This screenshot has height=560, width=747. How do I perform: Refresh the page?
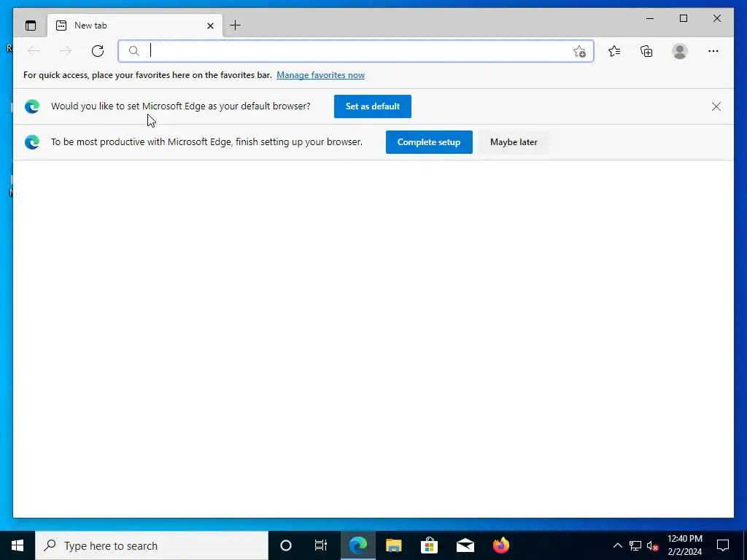[98, 51]
